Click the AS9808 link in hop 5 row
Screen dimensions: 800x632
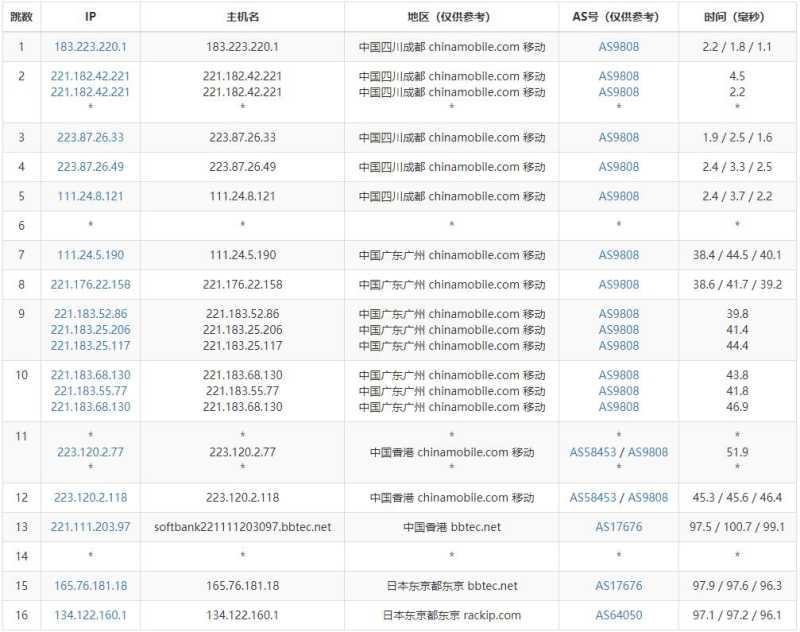[618, 196]
